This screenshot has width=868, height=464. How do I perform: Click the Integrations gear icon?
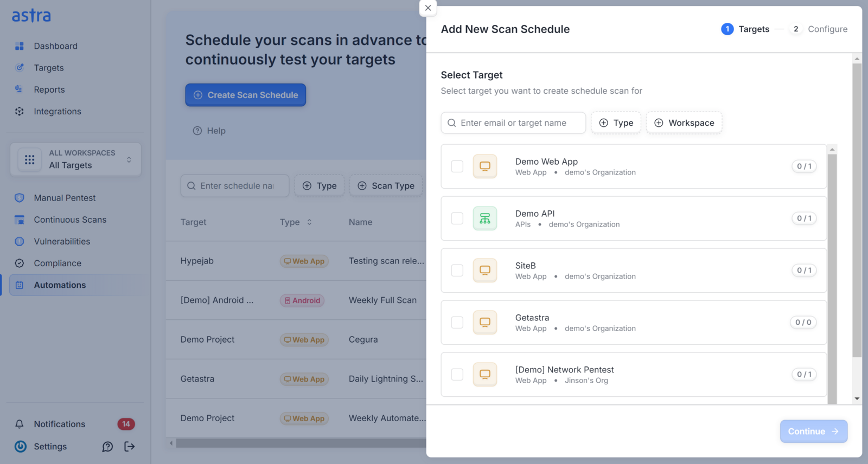click(x=20, y=111)
